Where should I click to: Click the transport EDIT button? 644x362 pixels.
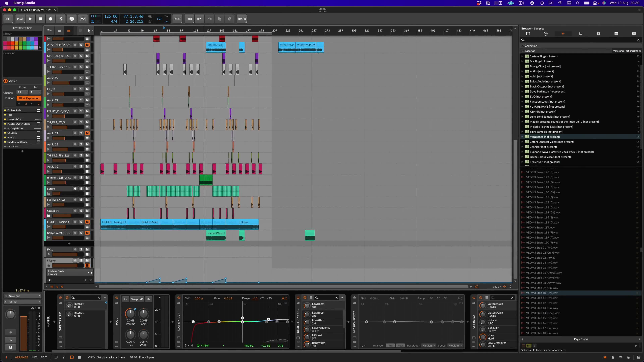189,19
